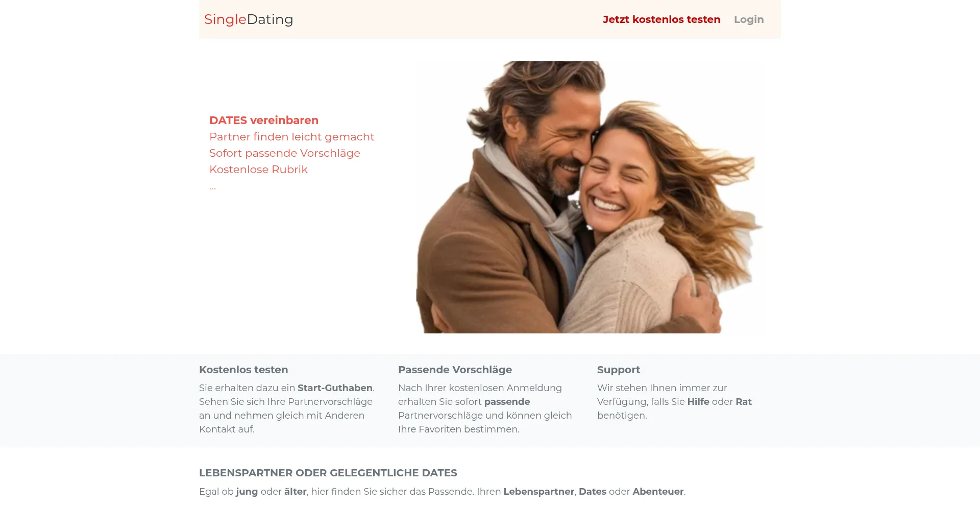Click 'Lebenspartner oder gelegentliche Dates' heading
This screenshot has width=980, height=507.
pos(328,473)
